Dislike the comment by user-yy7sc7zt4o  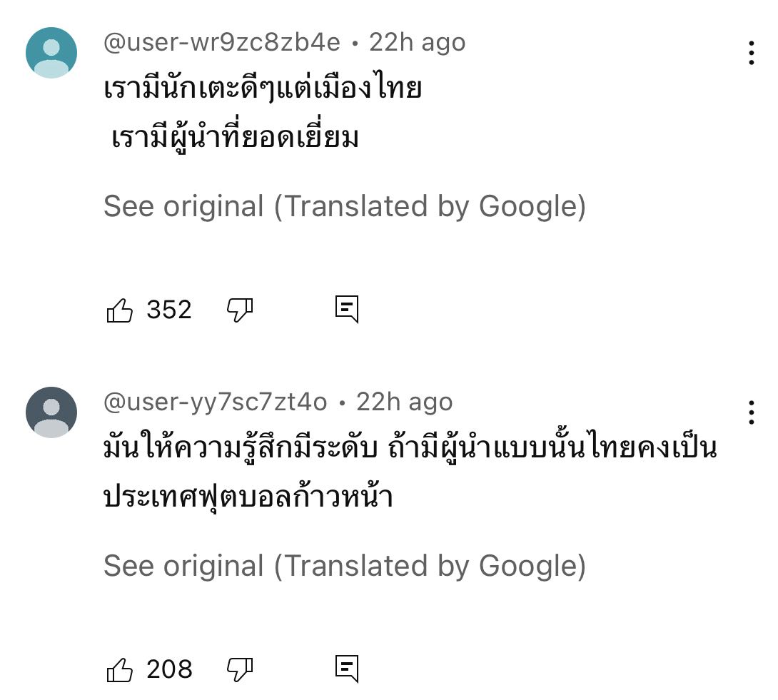pyautogui.click(x=240, y=670)
